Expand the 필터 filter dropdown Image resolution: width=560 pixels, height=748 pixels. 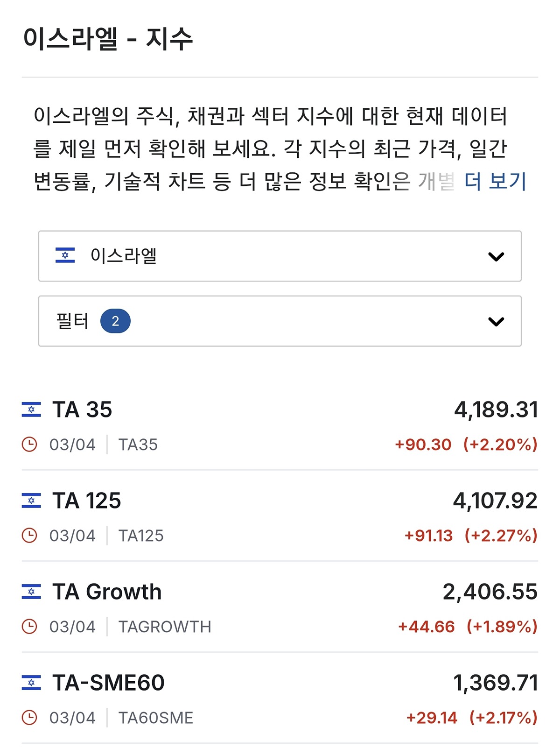279,321
